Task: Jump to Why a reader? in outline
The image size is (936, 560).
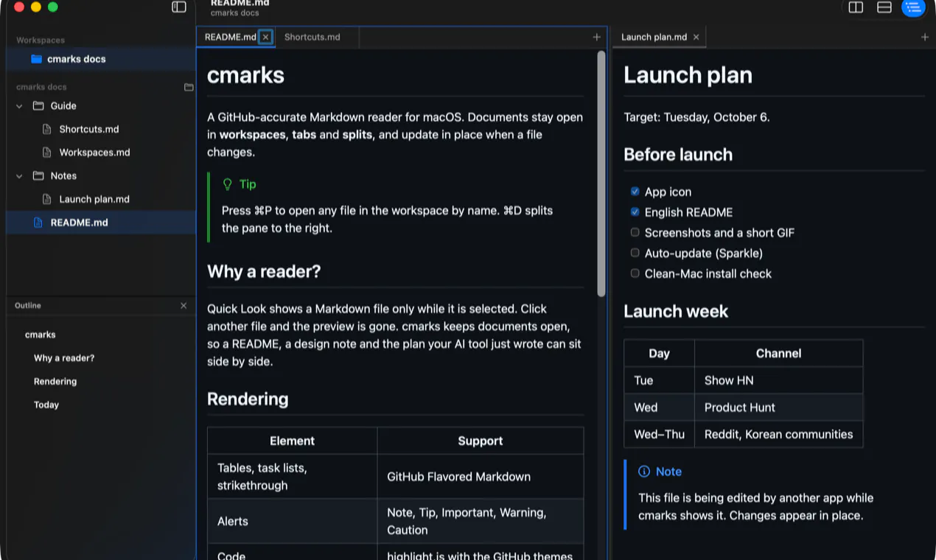Action: tap(64, 358)
